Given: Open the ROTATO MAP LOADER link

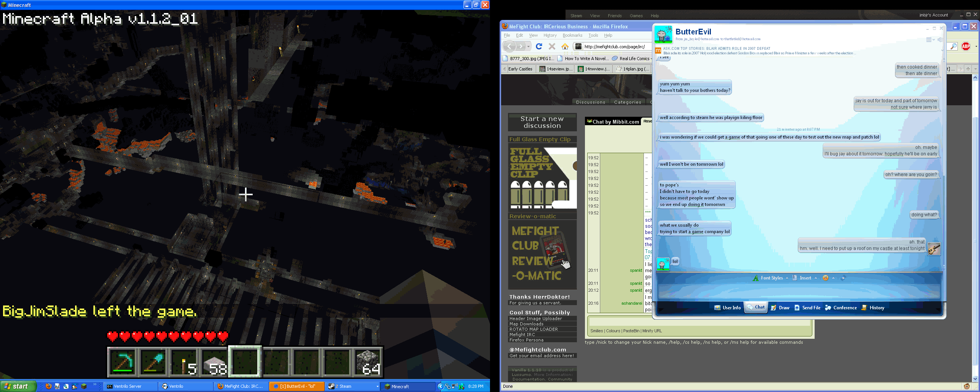Looking at the screenshot, I should pyautogui.click(x=533, y=329).
